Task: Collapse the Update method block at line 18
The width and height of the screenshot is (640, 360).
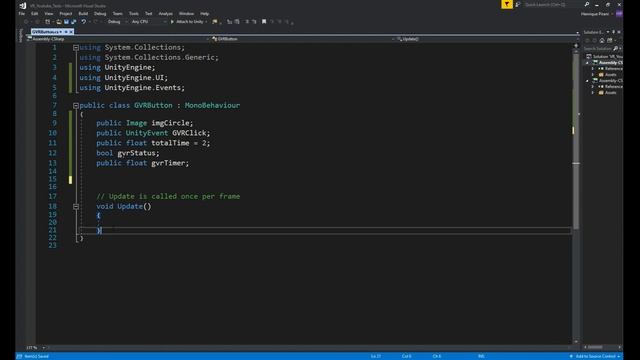Action: (76, 207)
